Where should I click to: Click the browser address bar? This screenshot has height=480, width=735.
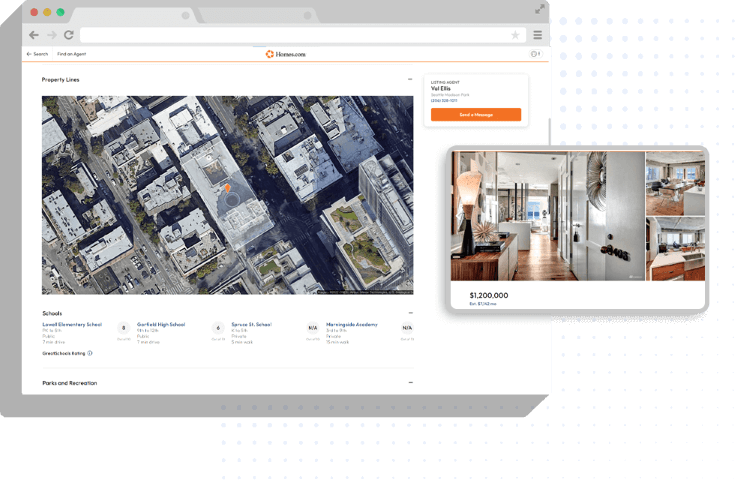point(302,35)
